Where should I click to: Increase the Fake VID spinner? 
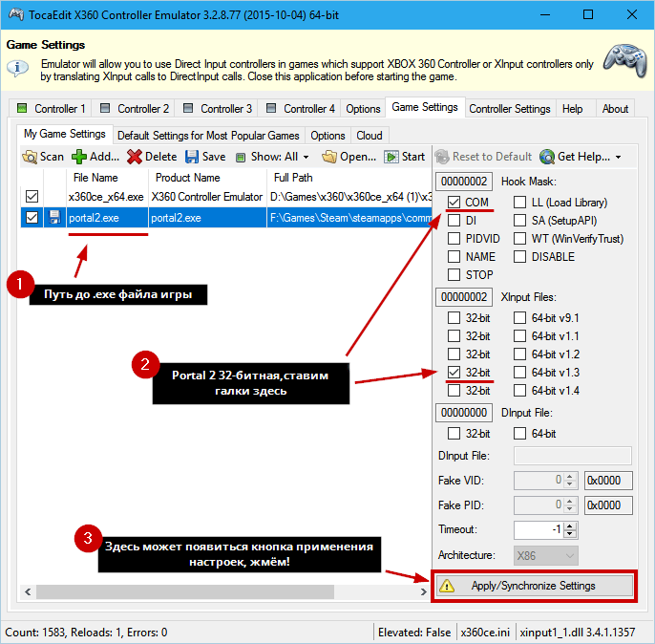tap(570, 477)
